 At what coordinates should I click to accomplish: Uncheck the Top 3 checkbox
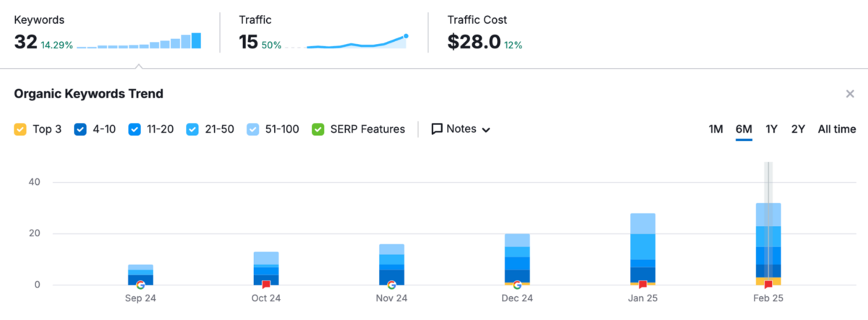point(20,130)
